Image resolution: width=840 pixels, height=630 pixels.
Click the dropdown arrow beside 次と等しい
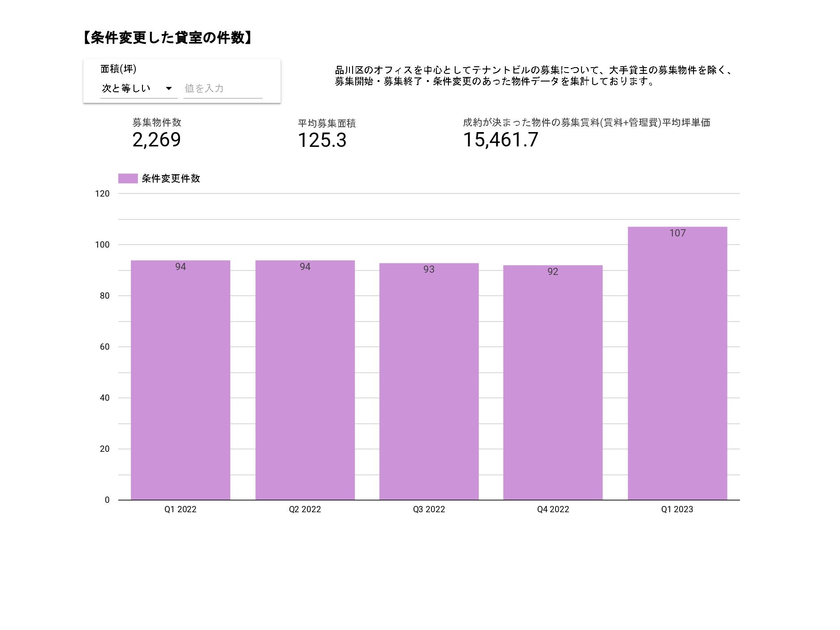[x=169, y=89]
